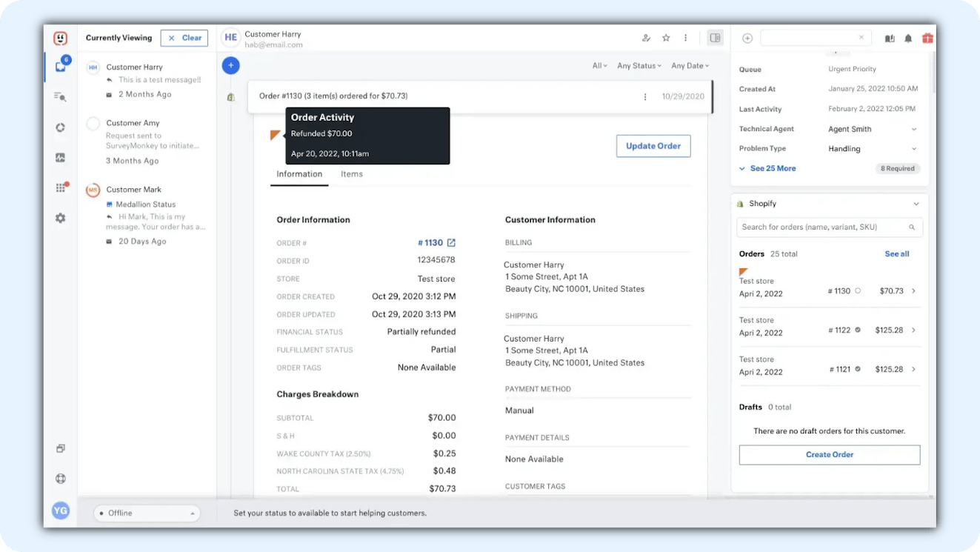Screen dimensions: 980x552
Task: Click the blue plus button above the timeline
Action: point(230,65)
